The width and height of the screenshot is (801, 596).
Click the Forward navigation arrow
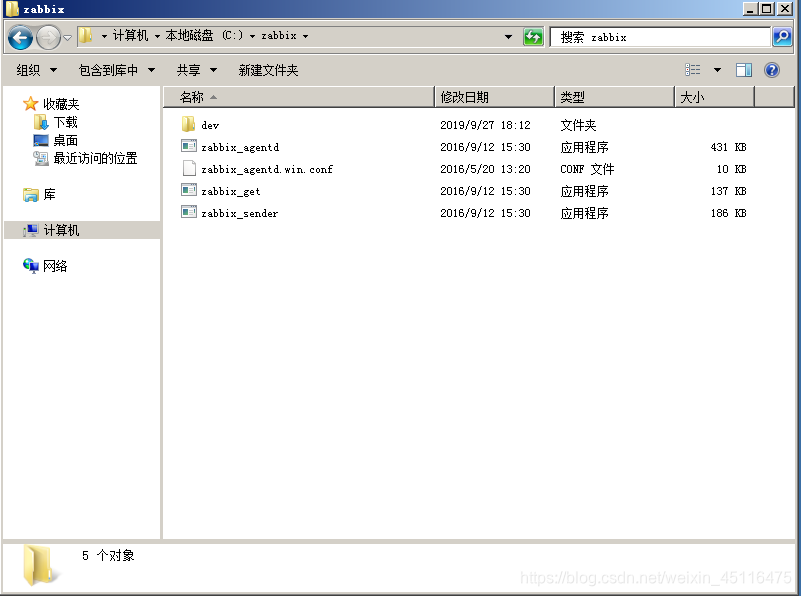[x=48, y=37]
